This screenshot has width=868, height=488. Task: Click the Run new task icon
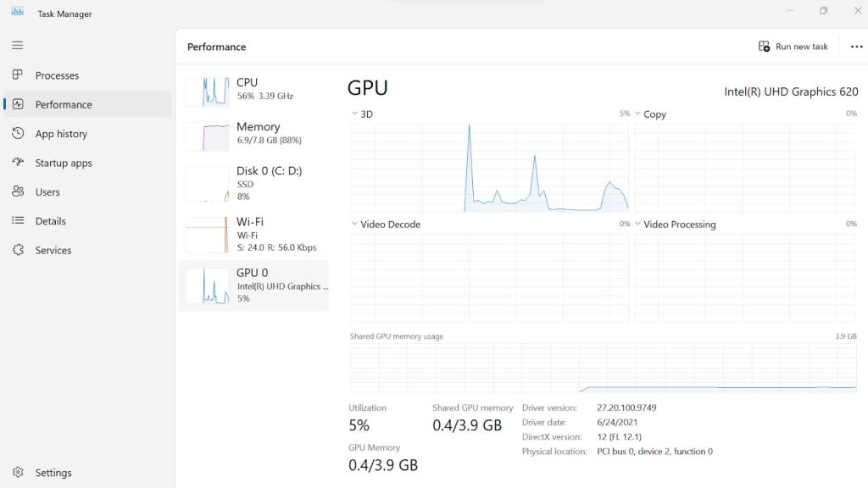(764, 47)
